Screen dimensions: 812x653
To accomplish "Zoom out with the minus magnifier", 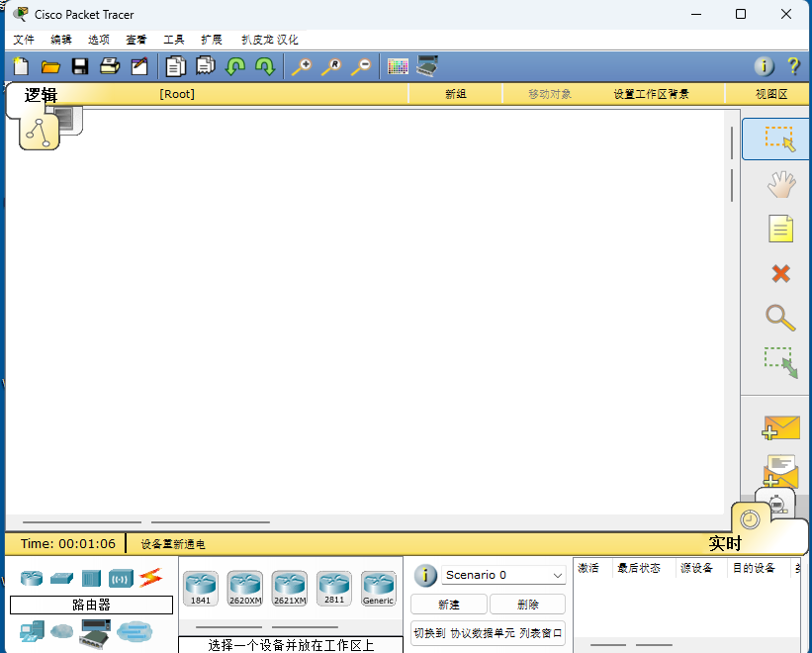I will pos(361,67).
